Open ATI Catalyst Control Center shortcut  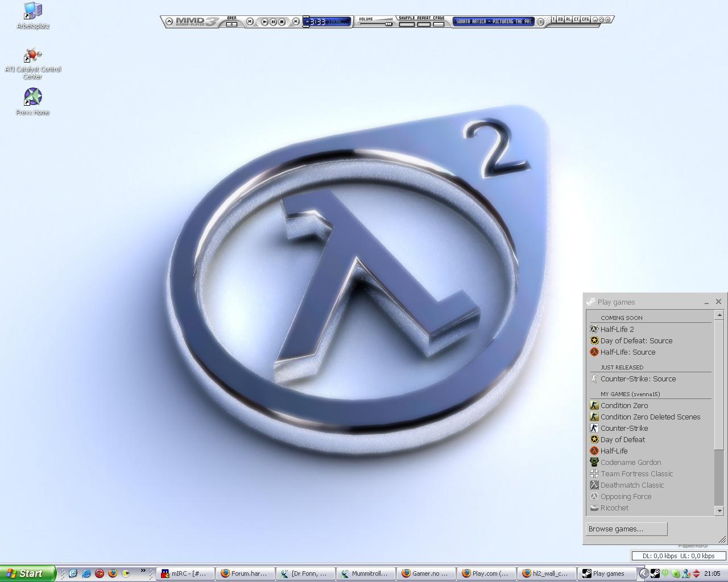[x=33, y=64]
